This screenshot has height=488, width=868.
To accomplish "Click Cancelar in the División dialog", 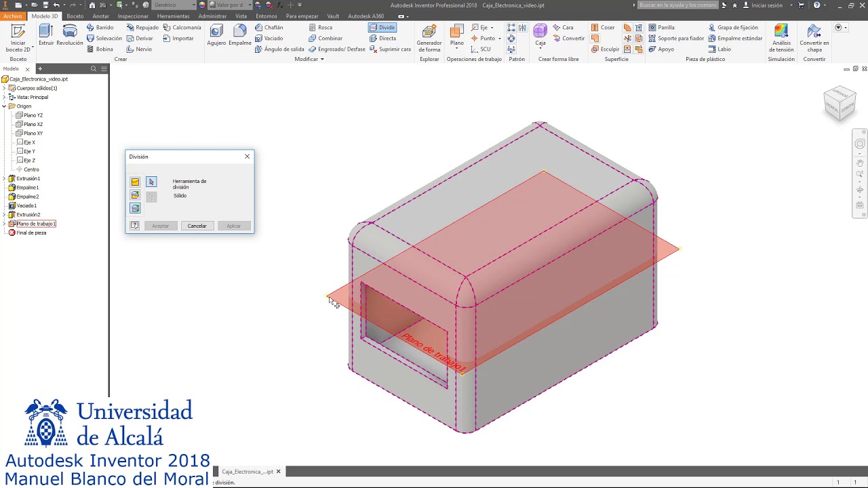I will tap(197, 226).
